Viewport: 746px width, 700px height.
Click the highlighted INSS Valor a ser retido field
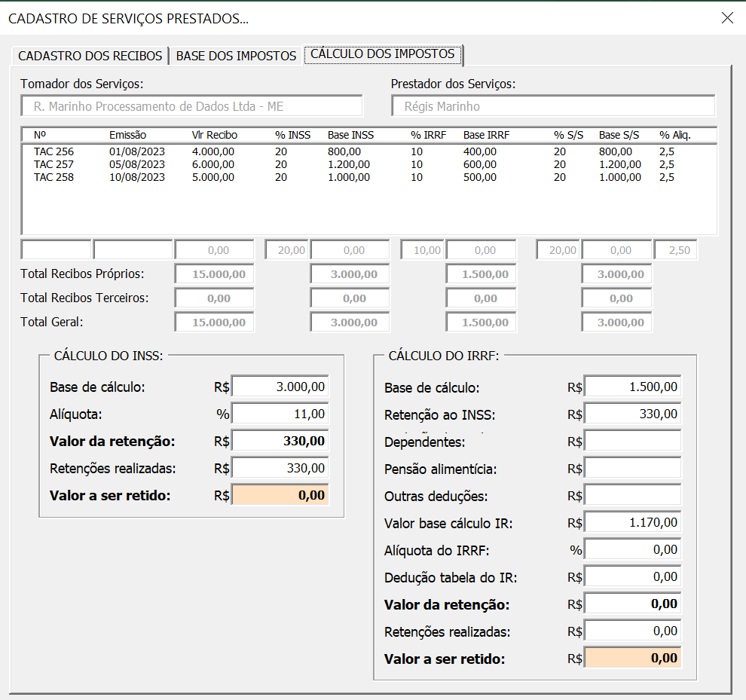point(280,495)
